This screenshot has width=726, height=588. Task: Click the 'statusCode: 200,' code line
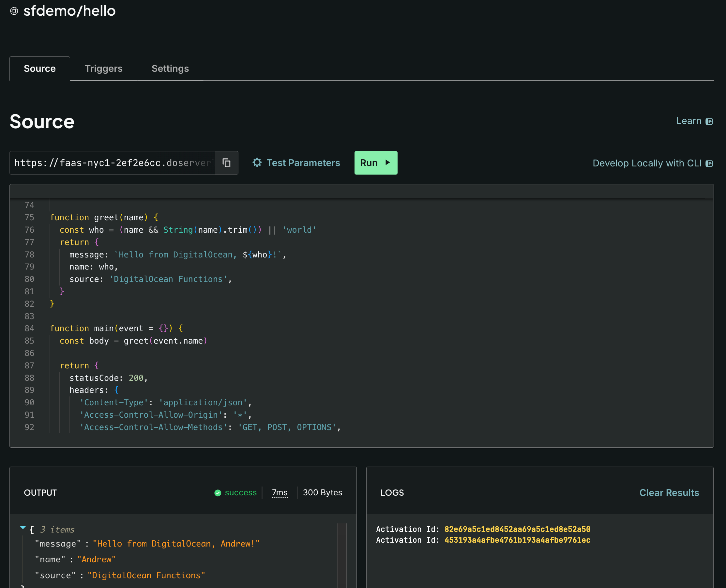[x=109, y=378]
